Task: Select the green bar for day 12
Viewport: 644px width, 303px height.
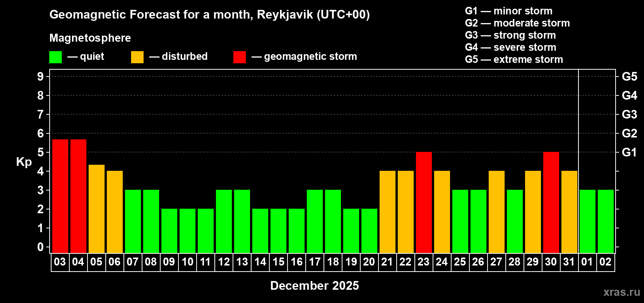Action: tap(224, 221)
